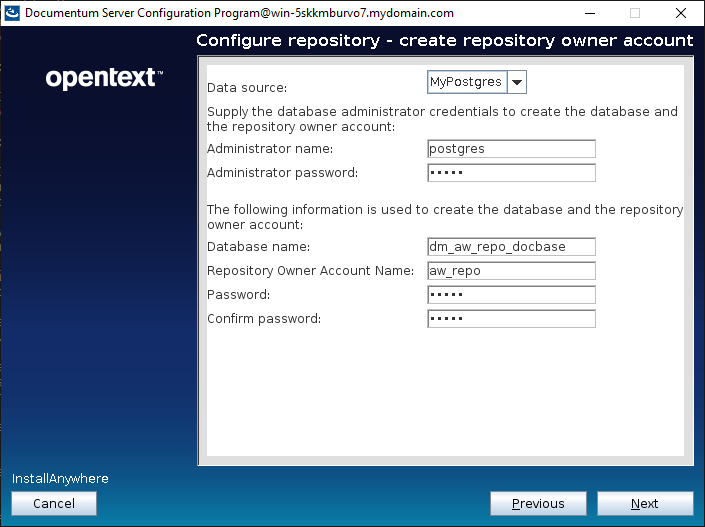Close the Documentum configuration window

click(681, 13)
